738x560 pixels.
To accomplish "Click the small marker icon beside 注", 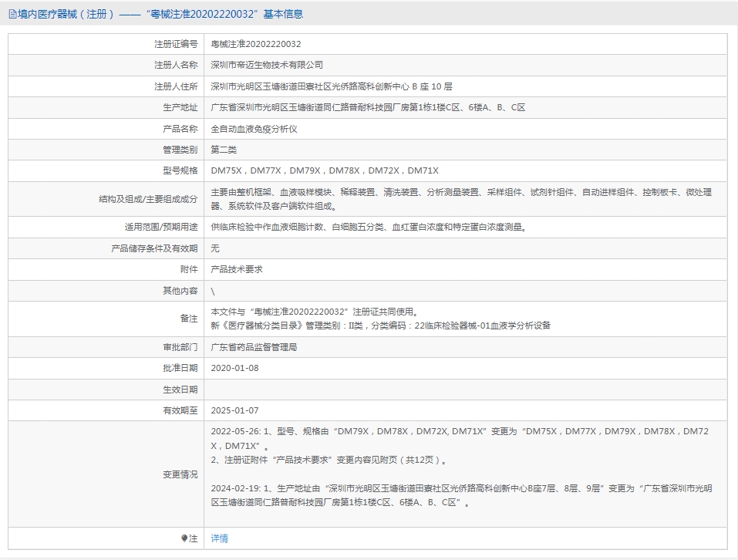I will (x=184, y=538).
